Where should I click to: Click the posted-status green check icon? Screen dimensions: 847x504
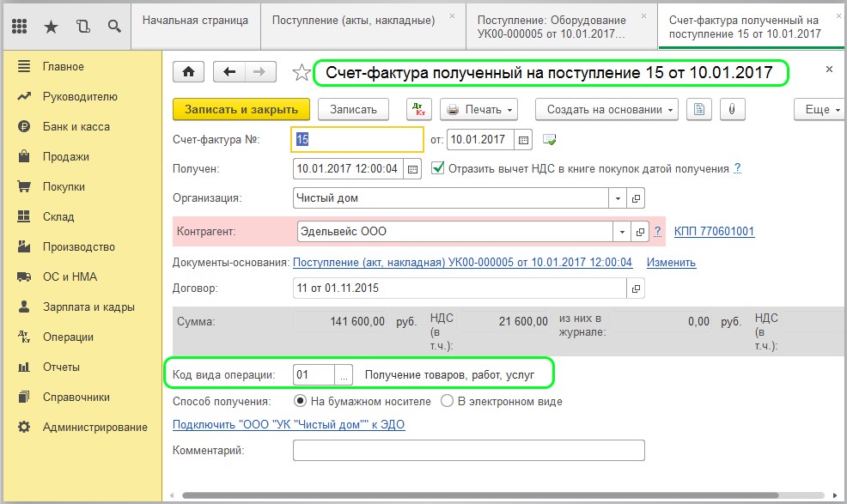550,140
